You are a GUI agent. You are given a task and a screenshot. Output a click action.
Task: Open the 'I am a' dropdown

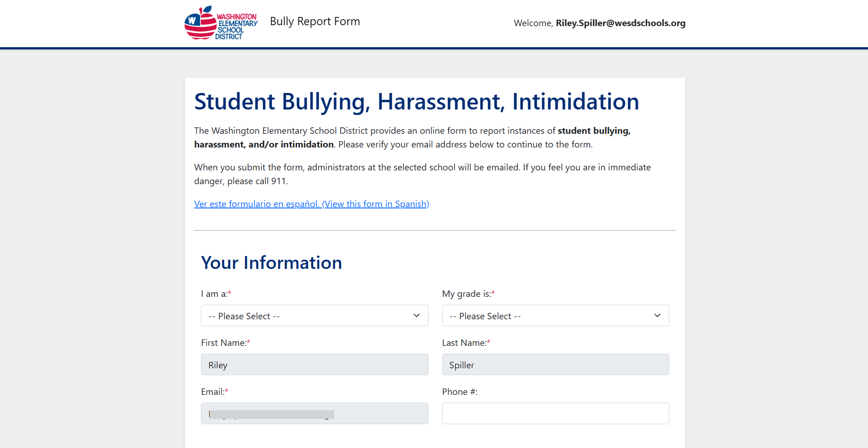click(315, 316)
